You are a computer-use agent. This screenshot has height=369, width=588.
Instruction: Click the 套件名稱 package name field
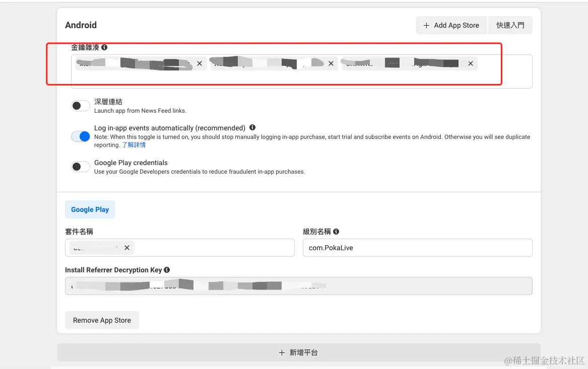(180, 248)
